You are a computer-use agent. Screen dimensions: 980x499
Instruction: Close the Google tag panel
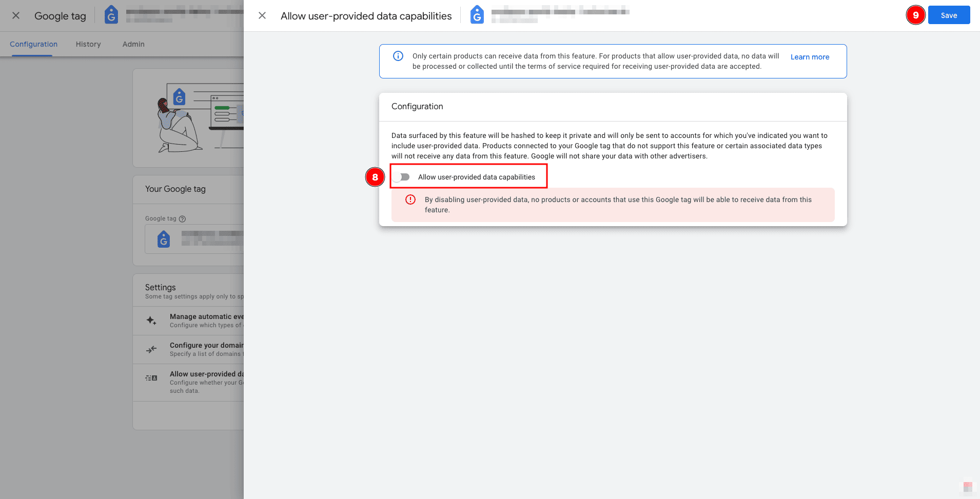(16, 16)
